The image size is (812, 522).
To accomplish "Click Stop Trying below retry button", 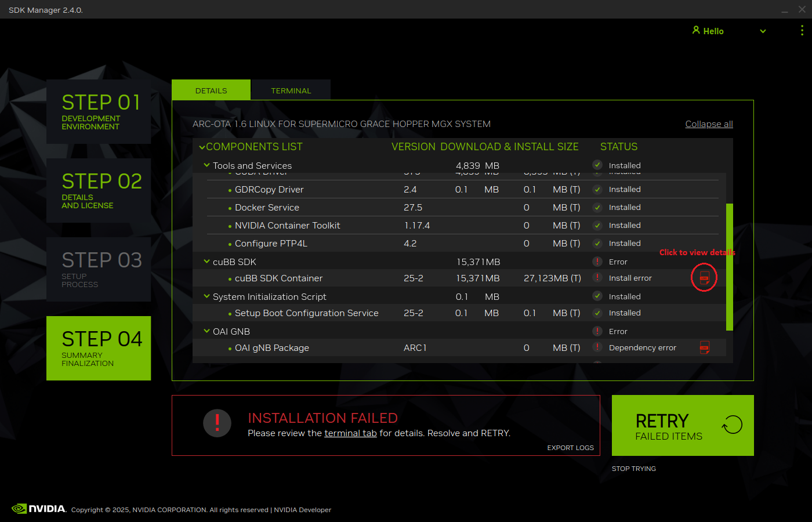I will [x=633, y=469].
